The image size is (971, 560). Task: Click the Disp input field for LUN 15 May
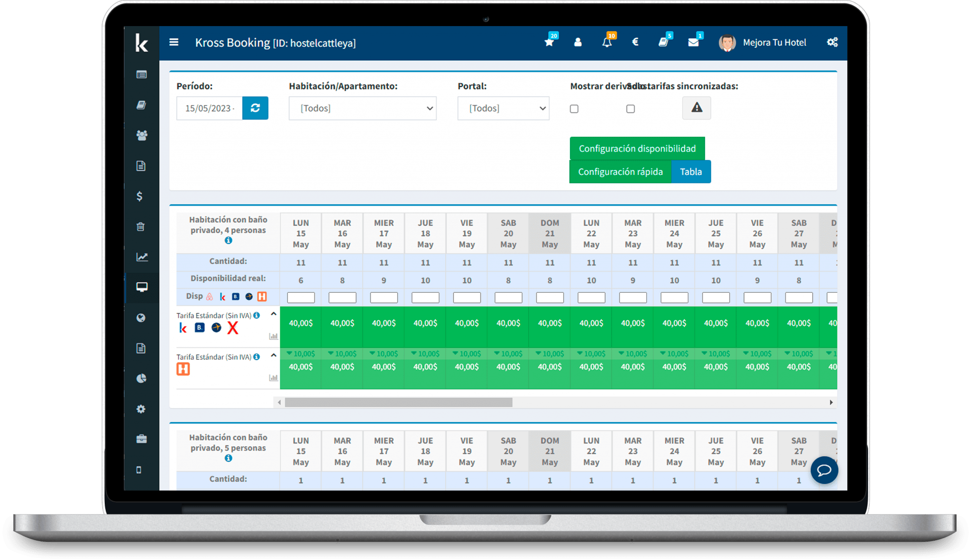pyautogui.click(x=301, y=298)
